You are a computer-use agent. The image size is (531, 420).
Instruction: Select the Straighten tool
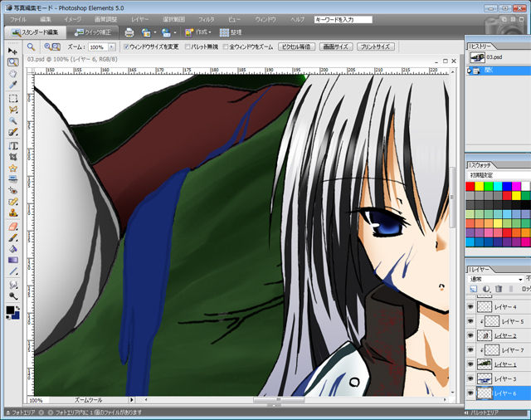point(13,179)
